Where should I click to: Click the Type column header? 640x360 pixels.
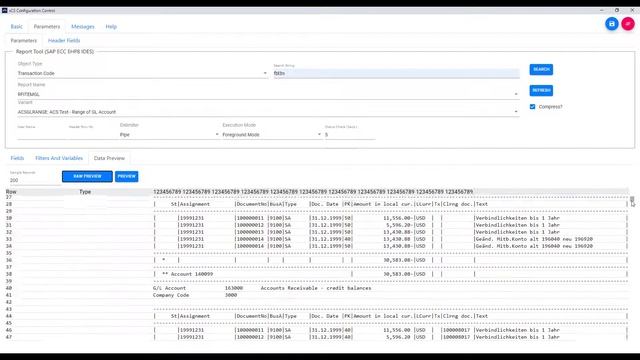tap(85, 192)
